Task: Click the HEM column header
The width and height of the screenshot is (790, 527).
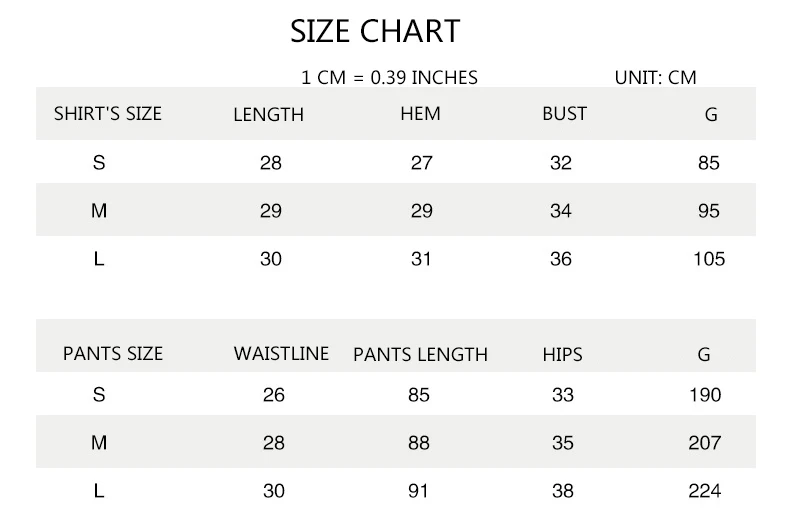Action: point(420,114)
